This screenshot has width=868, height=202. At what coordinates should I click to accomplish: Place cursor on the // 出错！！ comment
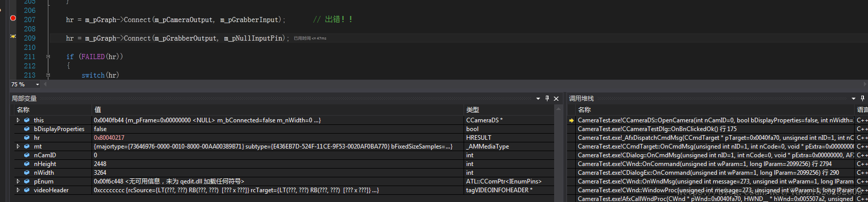(333, 20)
